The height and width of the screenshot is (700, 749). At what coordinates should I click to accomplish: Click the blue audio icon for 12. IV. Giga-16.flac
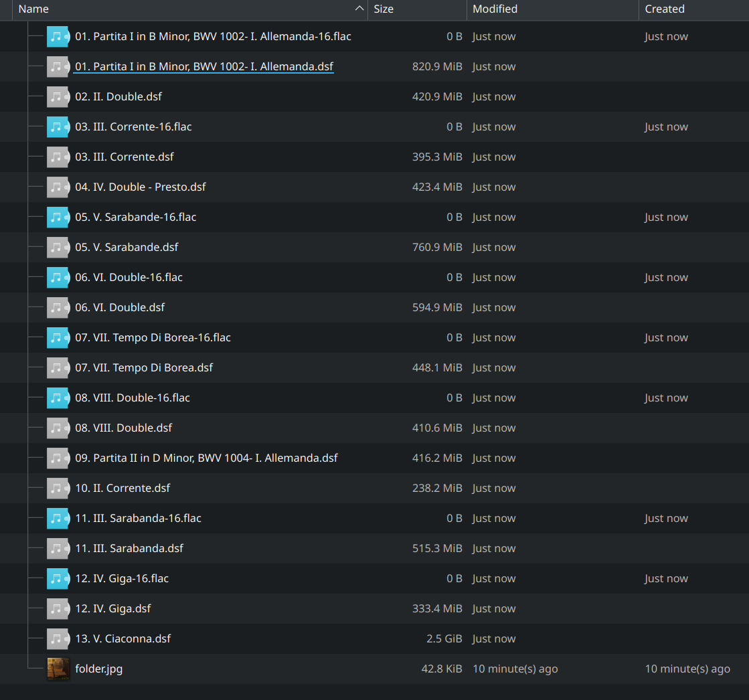(x=58, y=578)
